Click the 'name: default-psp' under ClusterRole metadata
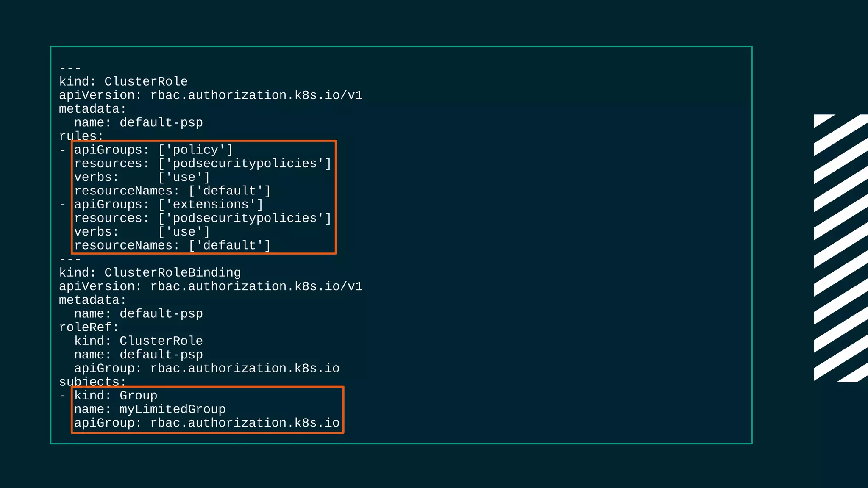The image size is (868, 488). coord(139,123)
